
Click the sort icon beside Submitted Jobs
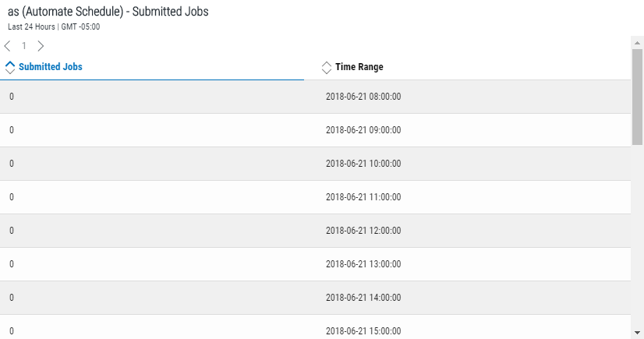click(x=10, y=67)
